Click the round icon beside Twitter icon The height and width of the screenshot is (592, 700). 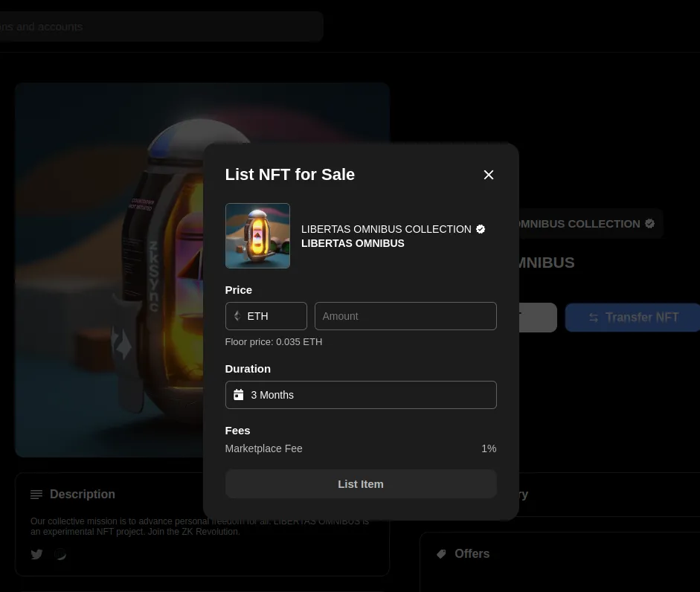(x=60, y=555)
